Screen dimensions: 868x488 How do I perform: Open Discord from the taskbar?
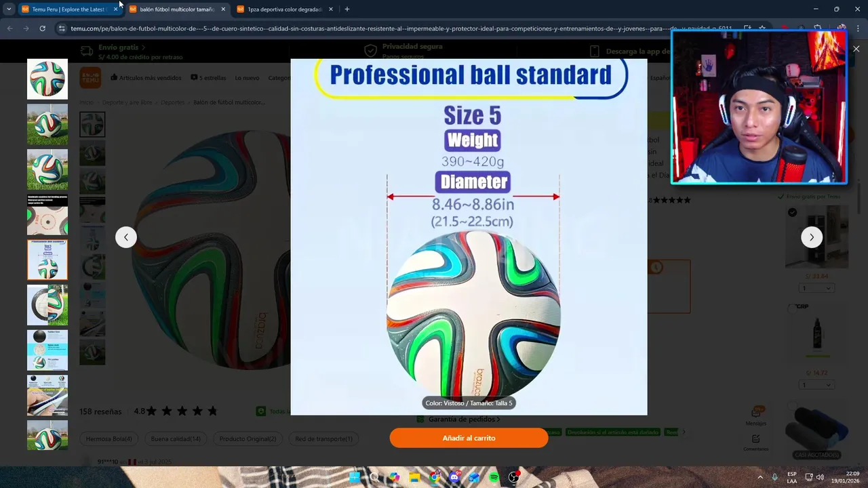point(454,477)
